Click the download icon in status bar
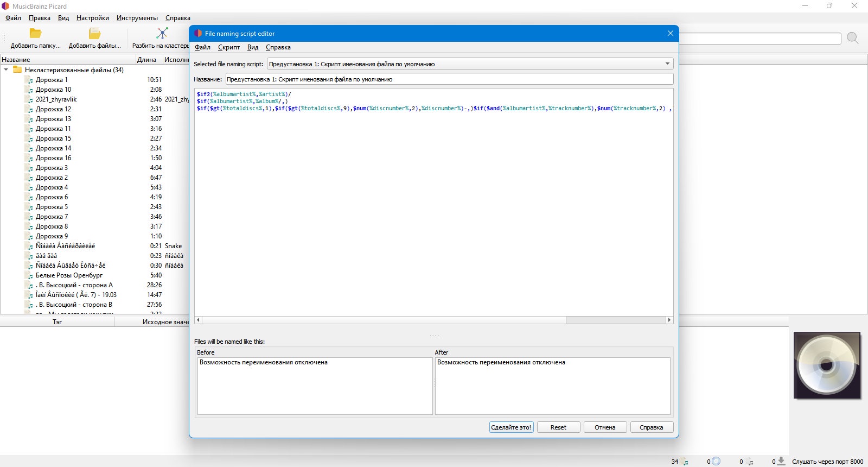Image resolution: width=868 pixels, height=467 pixels. tap(781, 461)
